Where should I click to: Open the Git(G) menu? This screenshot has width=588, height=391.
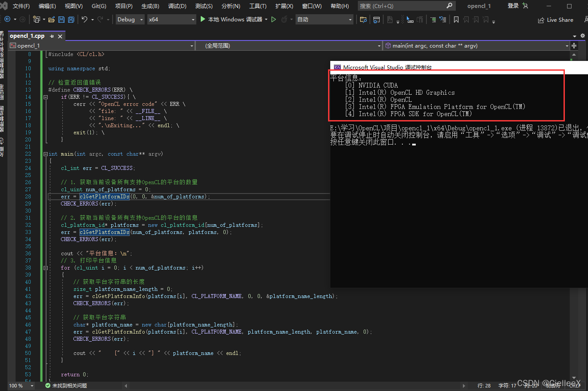[99, 6]
